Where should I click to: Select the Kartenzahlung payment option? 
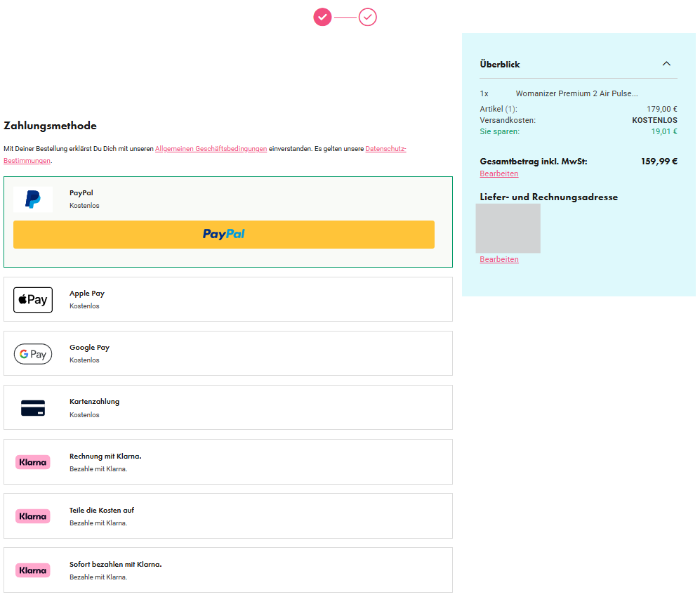228,407
